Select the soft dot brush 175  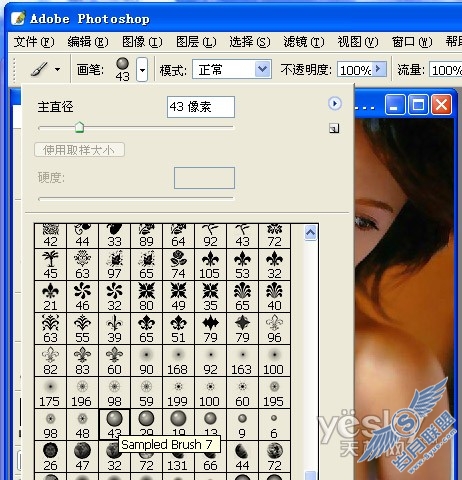pyautogui.click(x=50, y=393)
